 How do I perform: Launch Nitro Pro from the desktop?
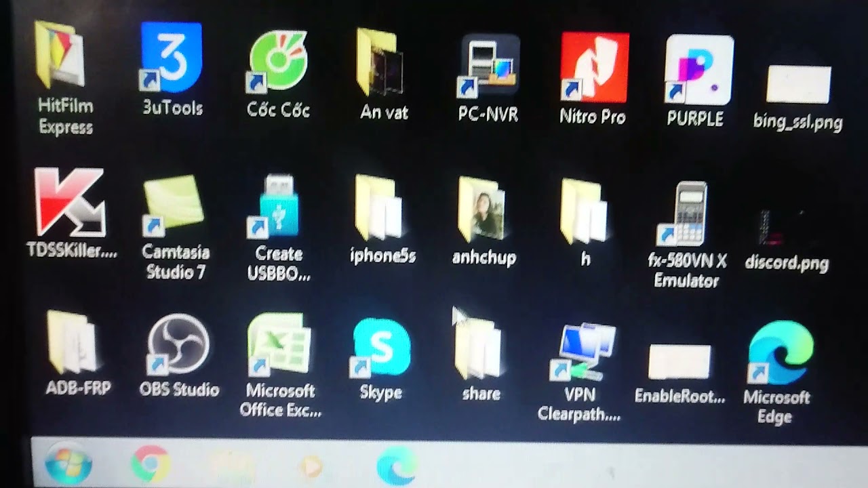pos(594,66)
